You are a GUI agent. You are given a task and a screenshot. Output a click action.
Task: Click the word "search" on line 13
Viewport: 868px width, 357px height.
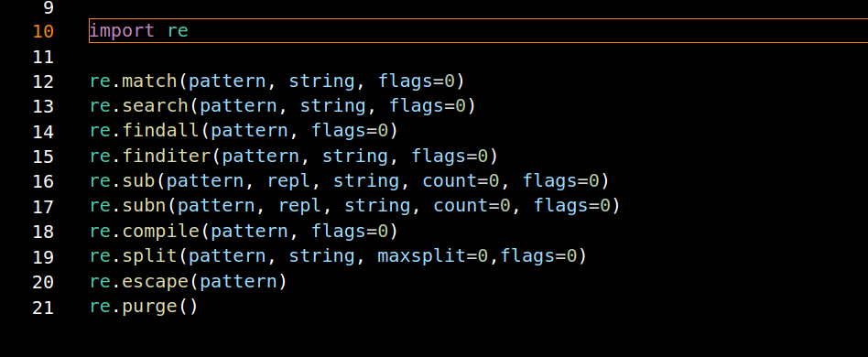tap(155, 105)
